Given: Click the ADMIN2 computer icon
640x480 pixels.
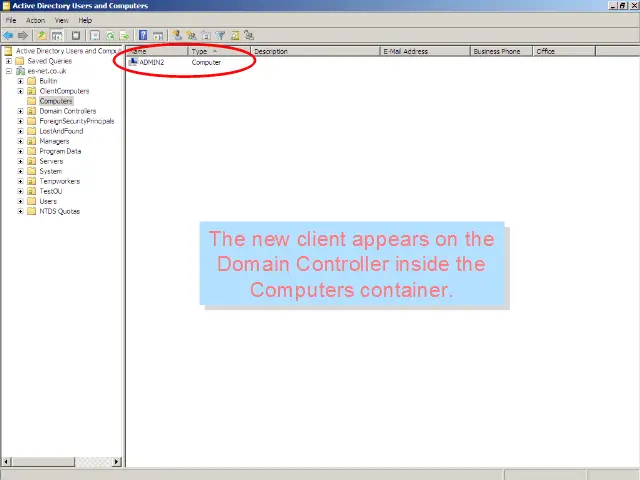Looking at the screenshot, I should click(x=134, y=62).
